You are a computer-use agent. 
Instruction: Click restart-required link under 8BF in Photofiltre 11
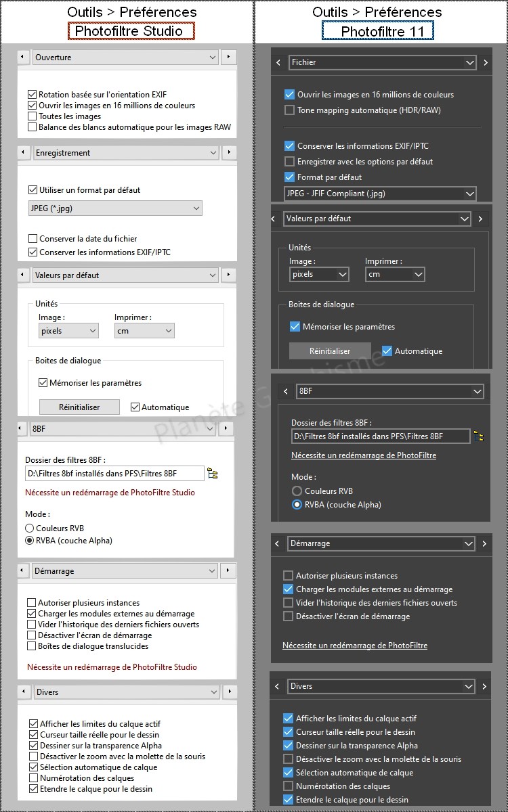pyautogui.click(x=364, y=455)
